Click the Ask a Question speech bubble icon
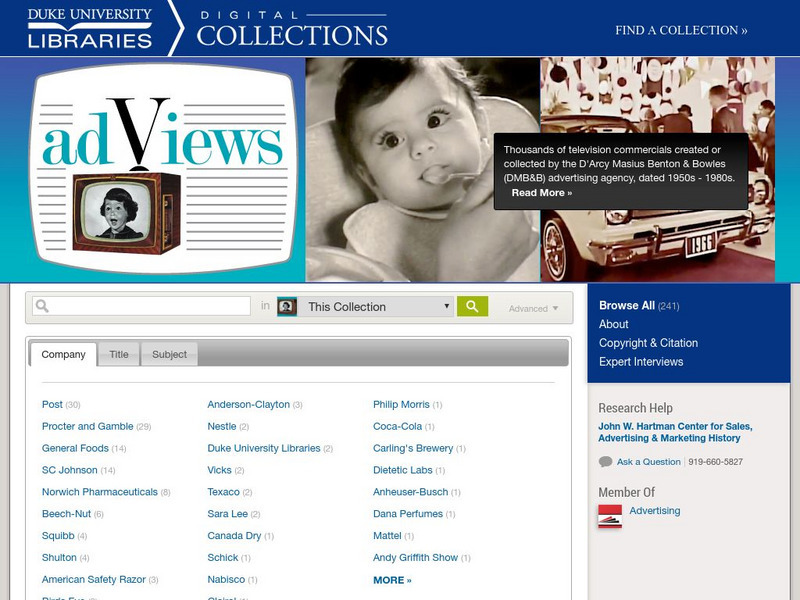Screen dimensions: 800x600 (x=605, y=462)
